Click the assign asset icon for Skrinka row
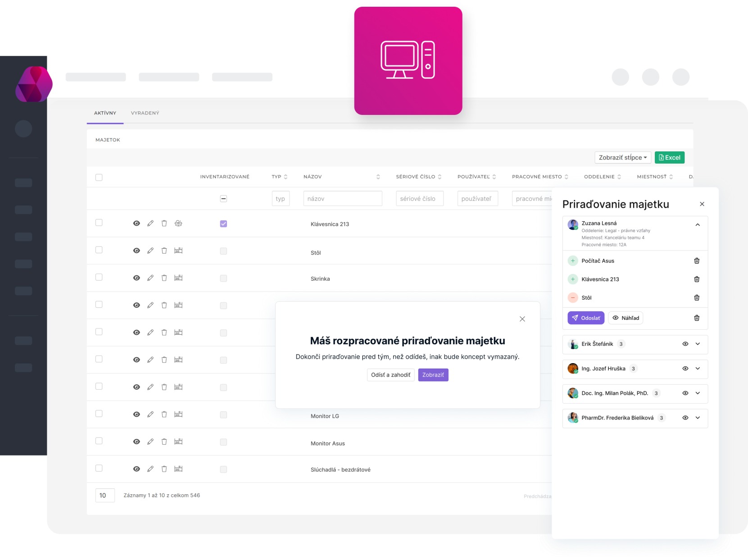The image size is (748, 560). (178, 278)
